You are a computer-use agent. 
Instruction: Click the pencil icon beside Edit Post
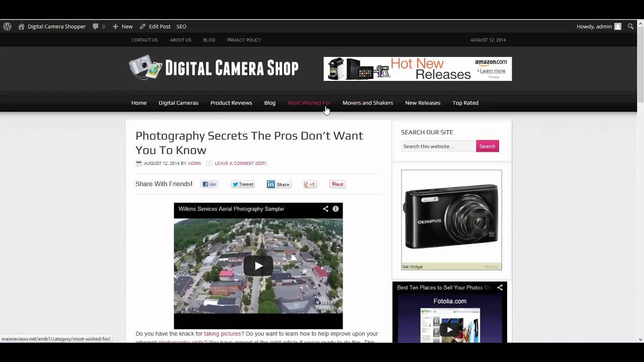coord(142,27)
